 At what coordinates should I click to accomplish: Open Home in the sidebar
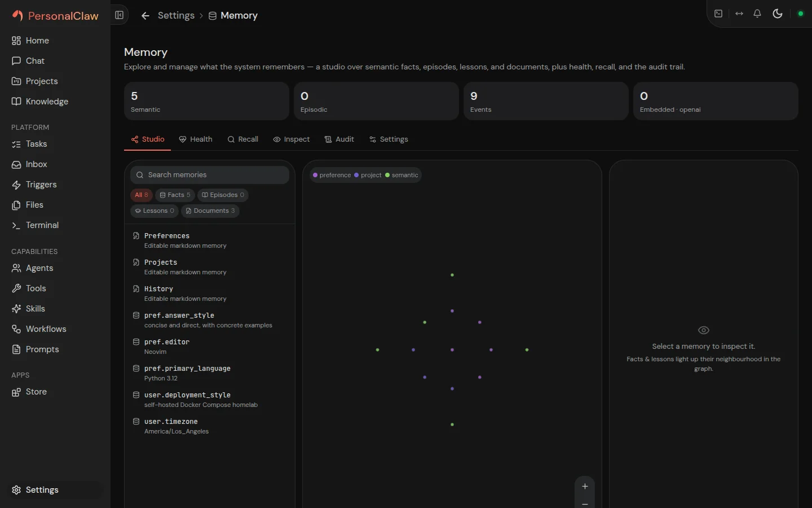(55, 41)
